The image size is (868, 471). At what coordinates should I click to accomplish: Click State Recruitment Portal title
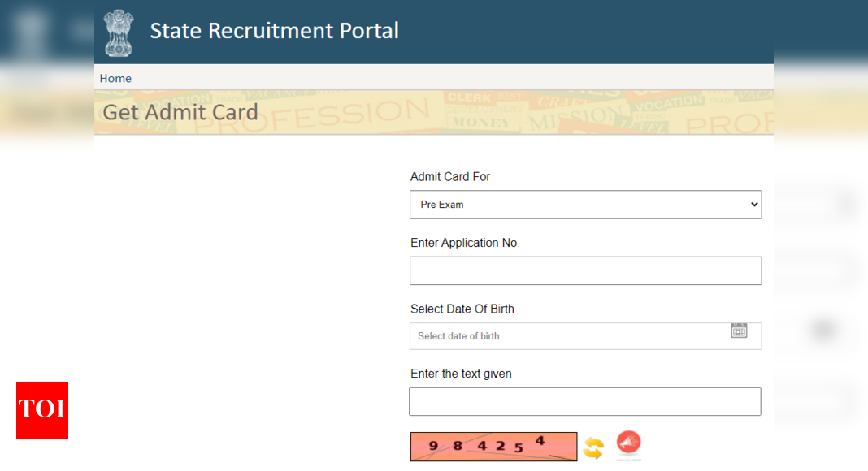point(275,31)
